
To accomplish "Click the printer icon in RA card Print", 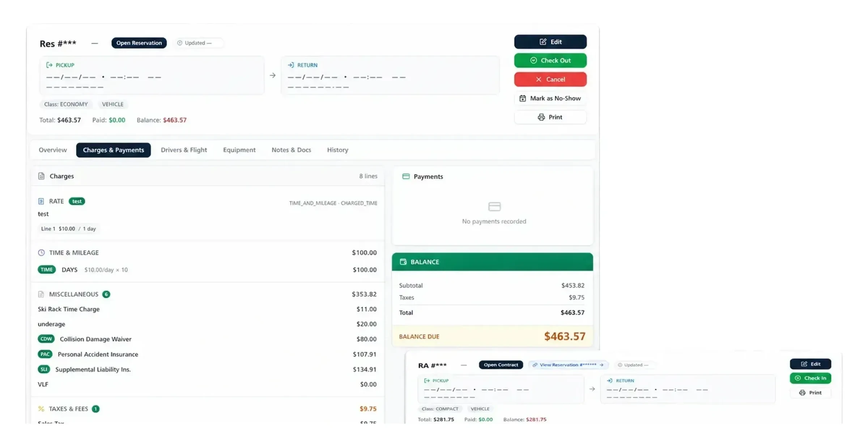I will tap(802, 392).
